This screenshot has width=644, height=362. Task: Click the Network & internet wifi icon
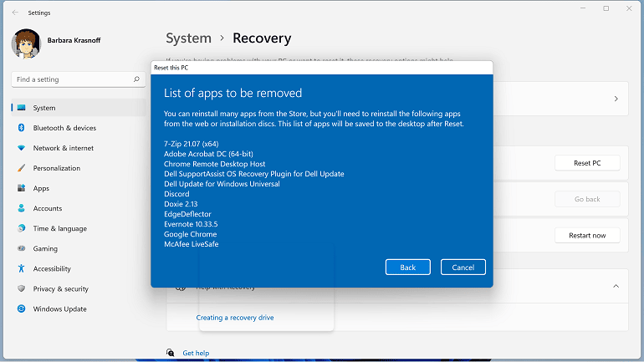pos(22,148)
